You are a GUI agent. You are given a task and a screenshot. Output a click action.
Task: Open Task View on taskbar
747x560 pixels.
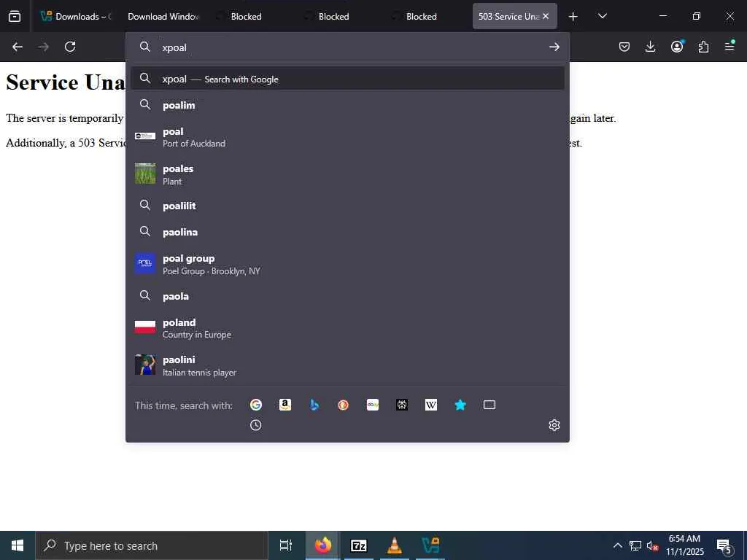pyautogui.click(x=286, y=545)
